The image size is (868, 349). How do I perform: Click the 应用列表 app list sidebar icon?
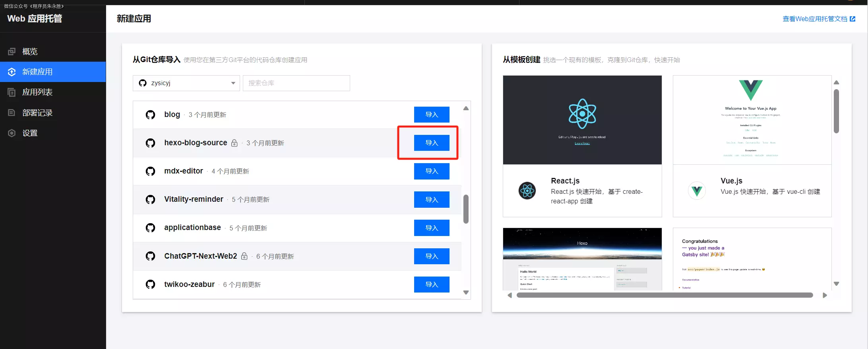[x=12, y=92]
